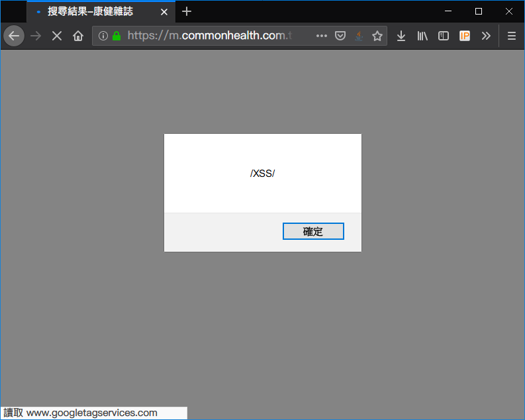The height and width of the screenshot is (420, 525).
Task: Toggle the sidebar view
Action: tap(444, 36)
